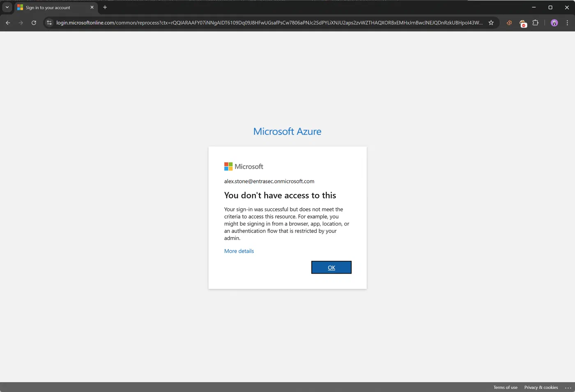The image size is (575, 392).
Task: Open the extension with the red badge
Action: (523, 23)
